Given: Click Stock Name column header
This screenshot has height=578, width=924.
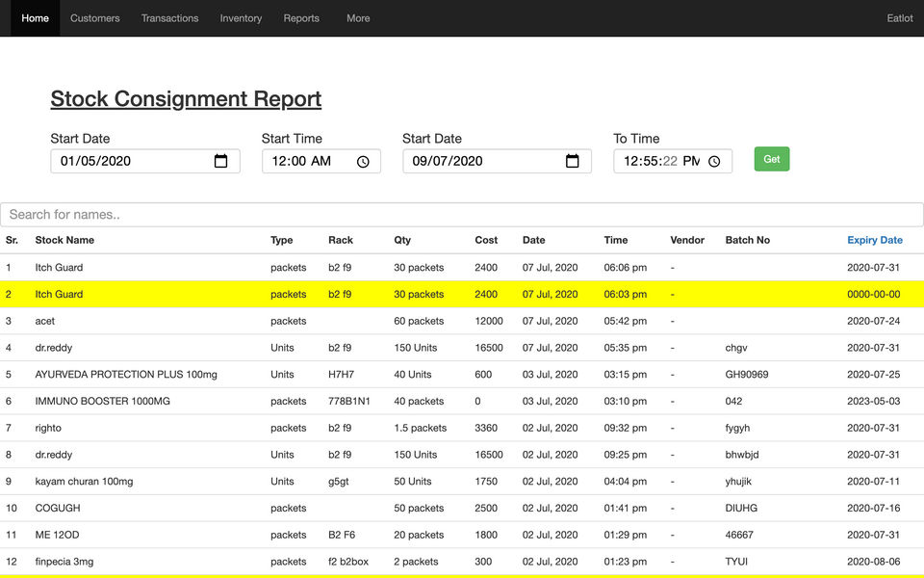Looking at the screenshot, I should tap(64, 240).
